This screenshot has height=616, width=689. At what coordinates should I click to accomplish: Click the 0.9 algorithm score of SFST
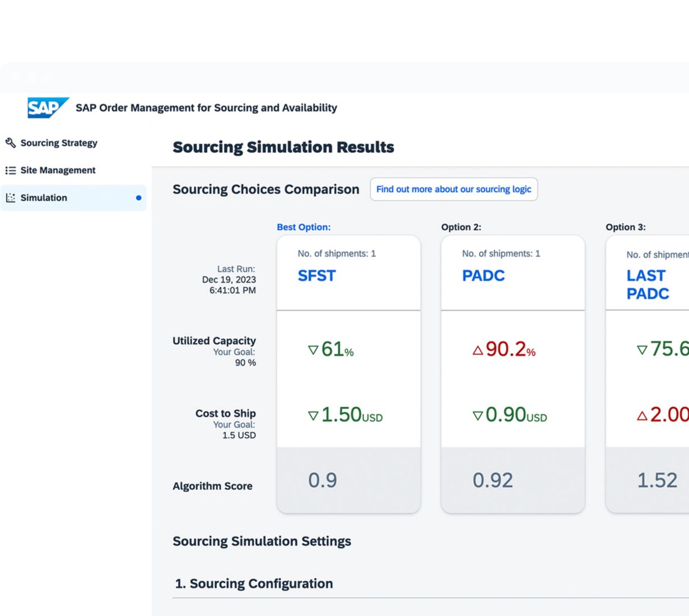[x=323, y=480]
